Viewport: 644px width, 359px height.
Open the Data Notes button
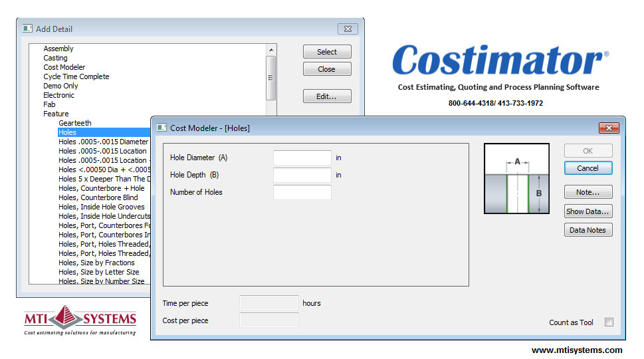(588, 230)
